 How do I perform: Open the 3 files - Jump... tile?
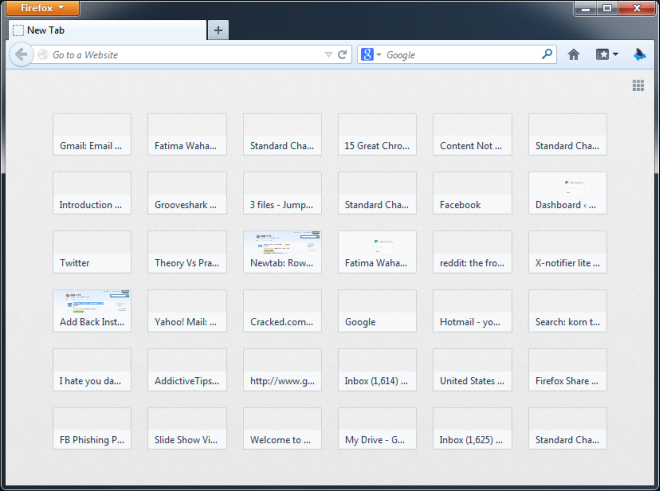[282, 193]
